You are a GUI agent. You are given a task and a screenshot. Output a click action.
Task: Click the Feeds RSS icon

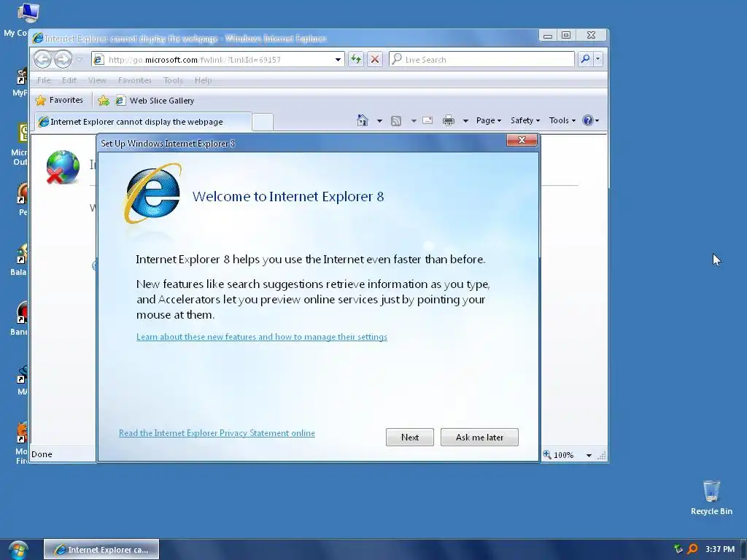click(396, 121)
